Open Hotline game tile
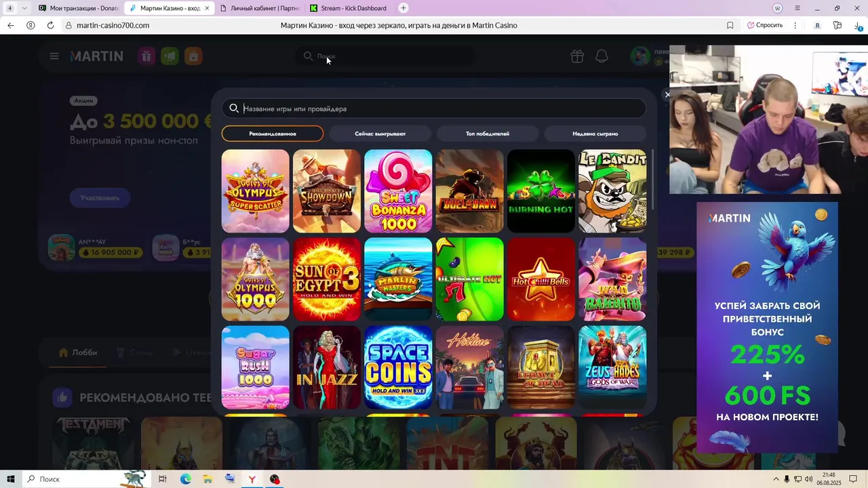 470,367
